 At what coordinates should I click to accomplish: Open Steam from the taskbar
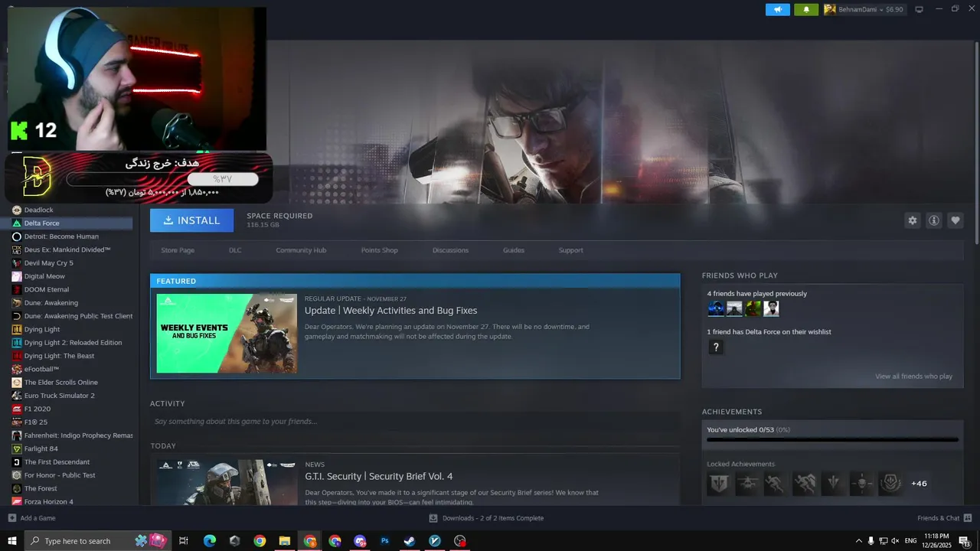pyautogui.click(x=410, y=541)
